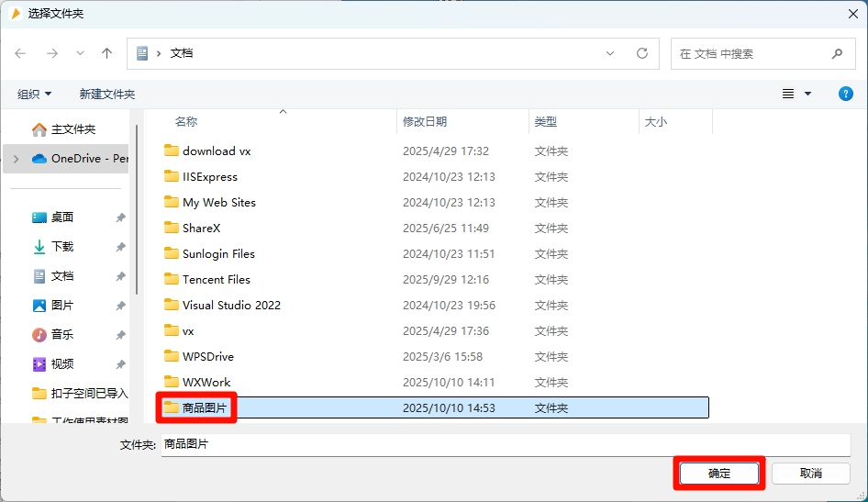The width and height of the screenshot is (868, 502).
Task: Click the blue Help question mark icon
Action: tap(846, 94)
